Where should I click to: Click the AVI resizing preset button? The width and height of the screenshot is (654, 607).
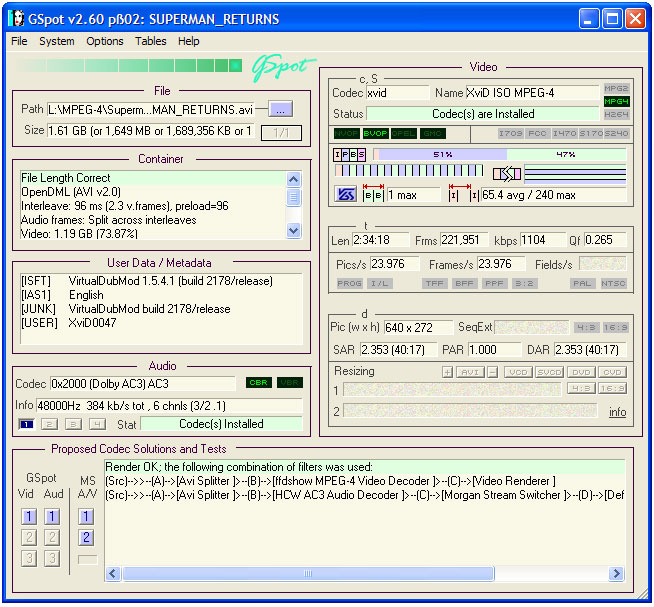[470, 372]
